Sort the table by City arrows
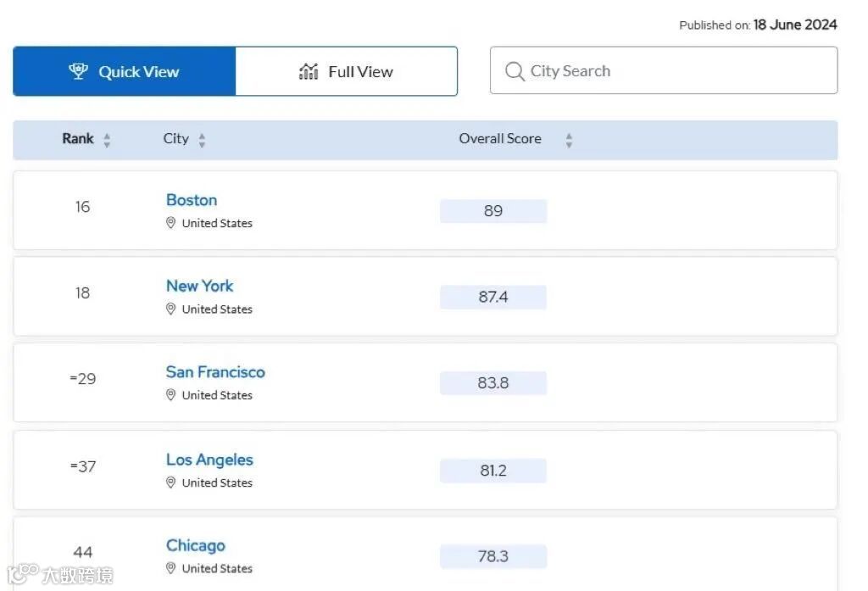 pos(202,140)
